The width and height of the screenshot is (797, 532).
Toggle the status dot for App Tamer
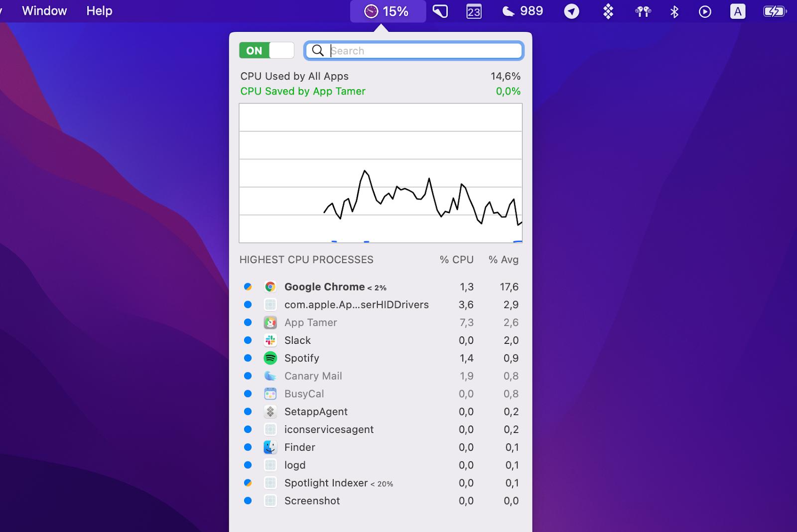[248, 322]
